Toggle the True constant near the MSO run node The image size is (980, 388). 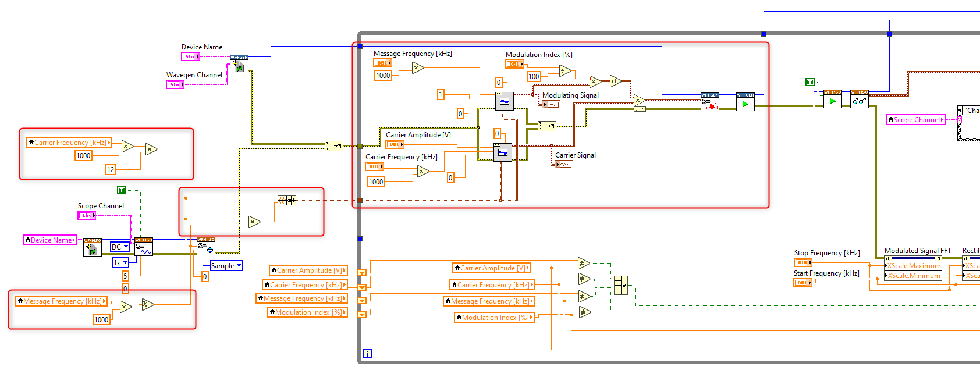click(809, 82)
